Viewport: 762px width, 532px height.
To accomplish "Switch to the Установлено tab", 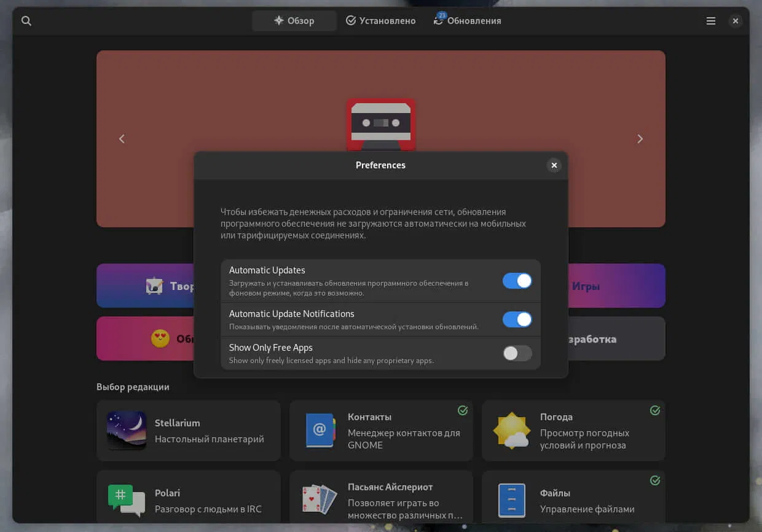I will tap(381, 21).
